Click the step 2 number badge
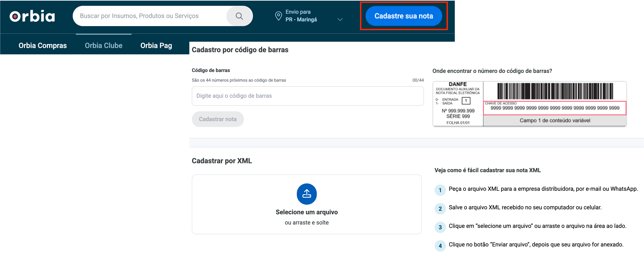This screenshot has height=258, width=644. 440,209
